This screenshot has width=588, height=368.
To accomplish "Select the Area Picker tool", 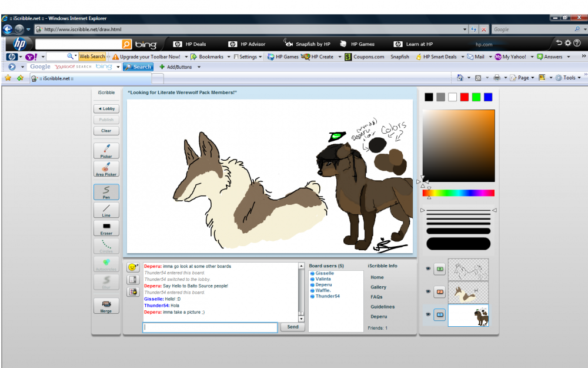I will point(106,168).
